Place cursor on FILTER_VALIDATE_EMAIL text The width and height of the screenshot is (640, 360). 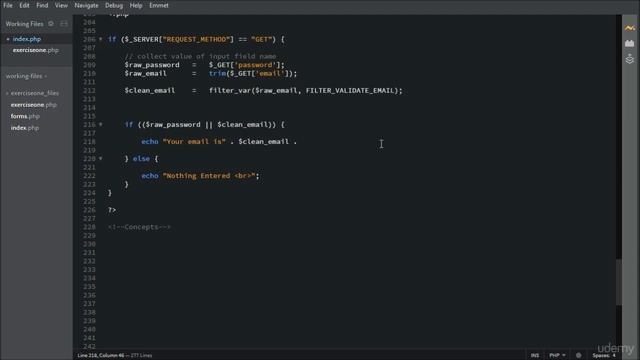350,91
